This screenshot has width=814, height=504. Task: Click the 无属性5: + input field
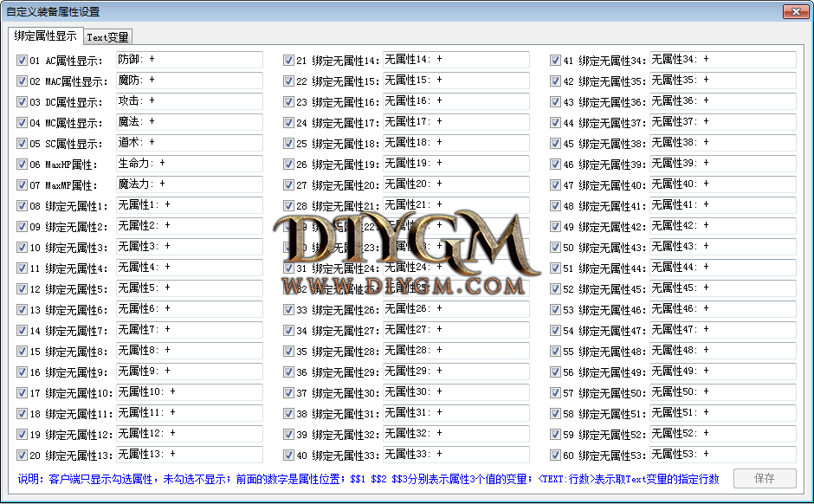click(x=190, y=288)
